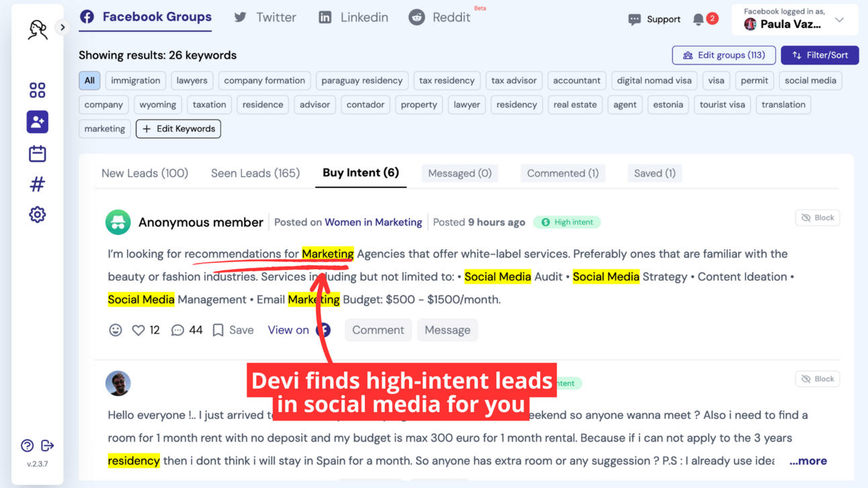
Task: Open the dashboard grid icon in sidebar
Action: 38,90
